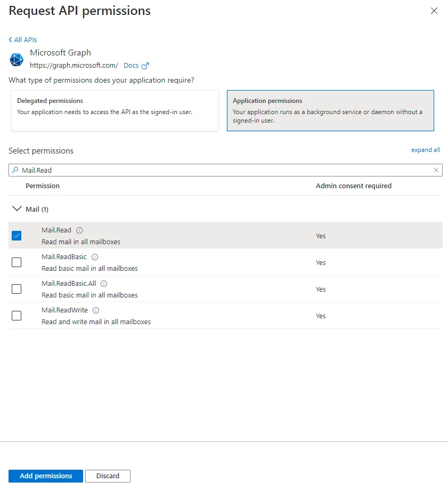Select Application permissions type
Screen dimensions: 448x490
pos(330,110)
